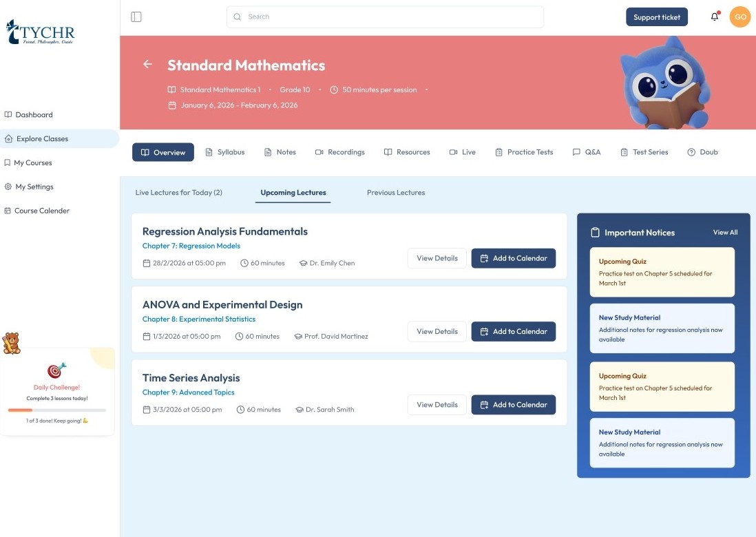The image size is (756, 537).
Task: Select the Practice Tests tab
Action: pyautogui.click(x=523, y=152)
